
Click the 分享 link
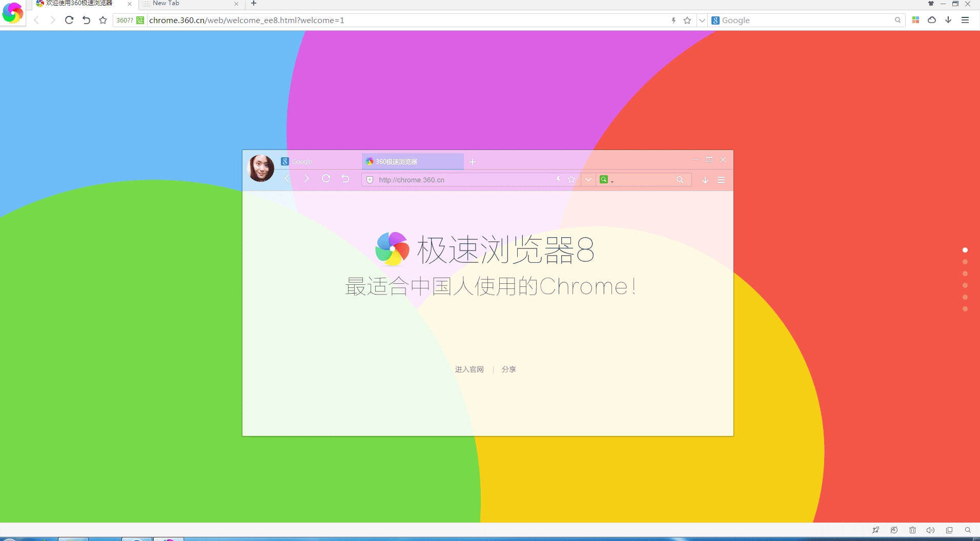(508, 369)
